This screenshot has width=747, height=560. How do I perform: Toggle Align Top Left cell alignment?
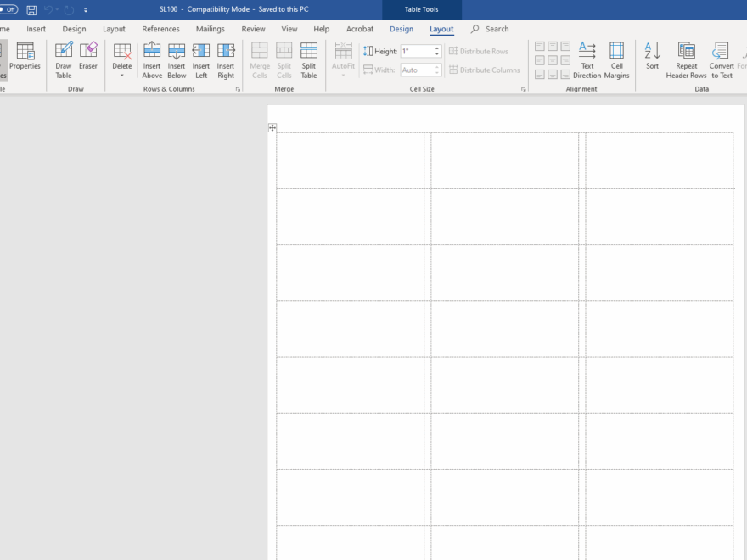pos(540,45)
